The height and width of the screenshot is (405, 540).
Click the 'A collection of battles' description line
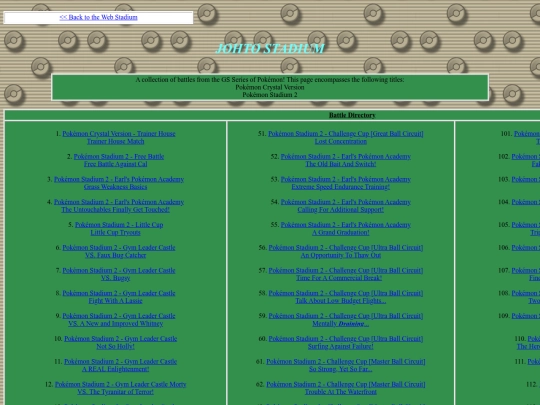click(x=270, y=80)
